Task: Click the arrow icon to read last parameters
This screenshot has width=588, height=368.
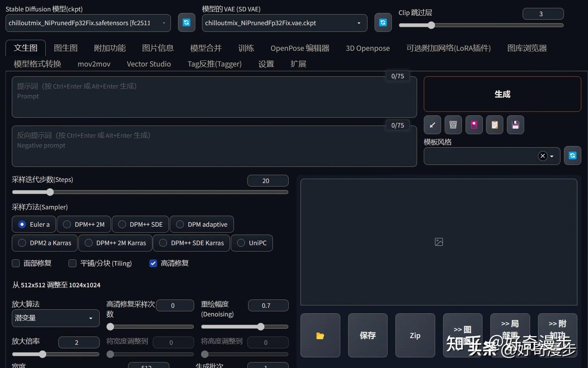Action: click(432, 125)
